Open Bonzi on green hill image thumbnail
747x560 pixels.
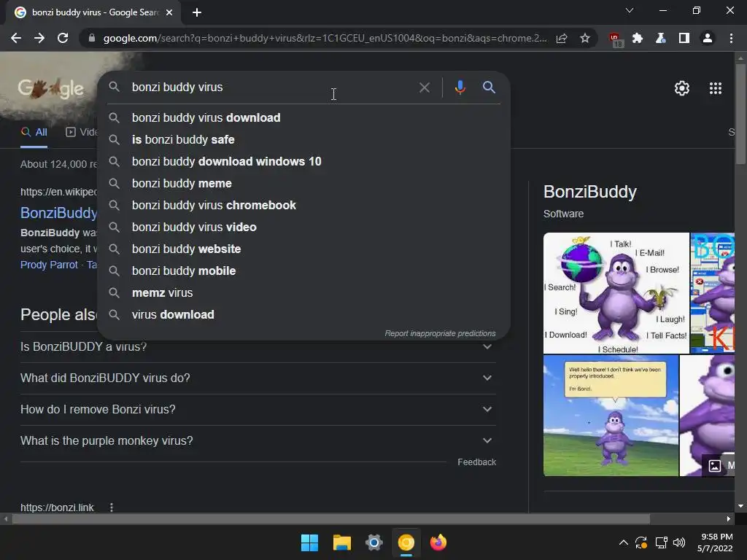point(611,415)
